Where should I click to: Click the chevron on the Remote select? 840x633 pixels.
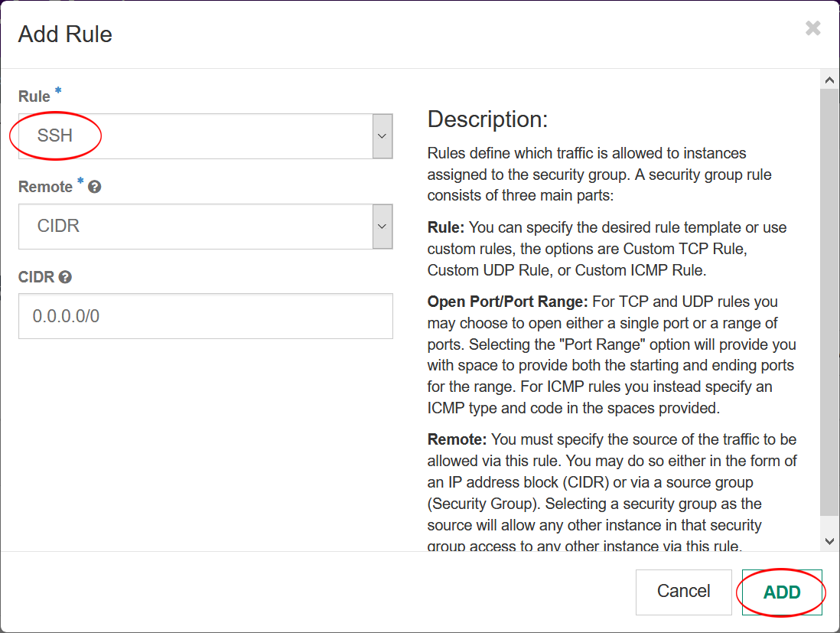383,227
